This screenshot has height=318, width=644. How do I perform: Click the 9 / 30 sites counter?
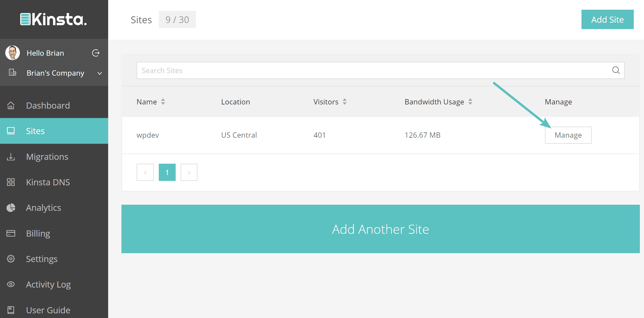pyautogui.click(x=177, y=19)
